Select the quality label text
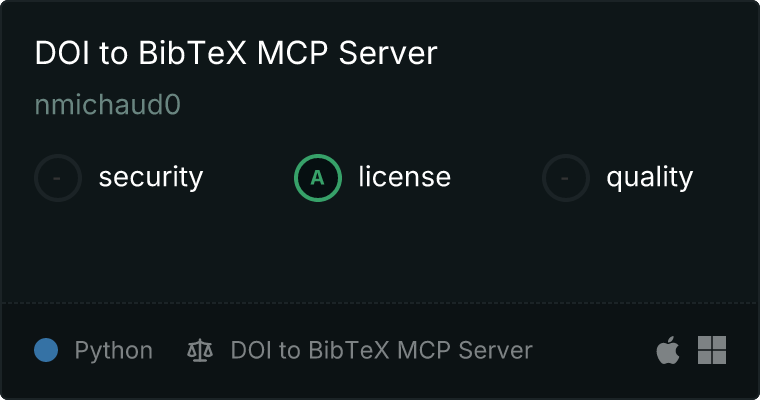Viewport: 760px width, 400px height. 649,177
